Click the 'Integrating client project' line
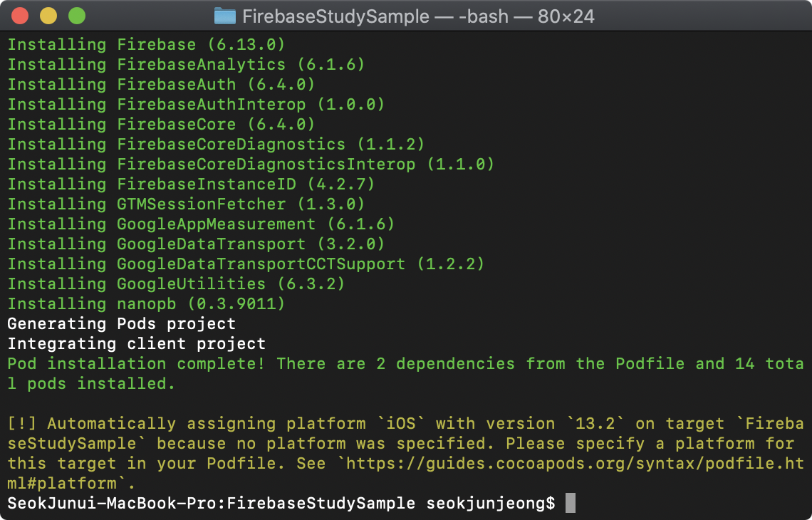This screenshot has height=520, width=812. coord(137,343)
